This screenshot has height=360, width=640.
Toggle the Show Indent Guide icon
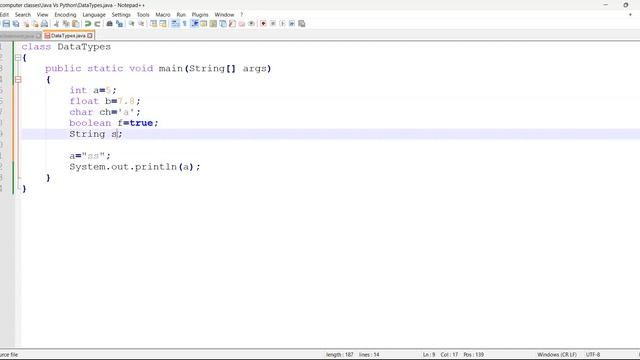[x=194, y=24]
